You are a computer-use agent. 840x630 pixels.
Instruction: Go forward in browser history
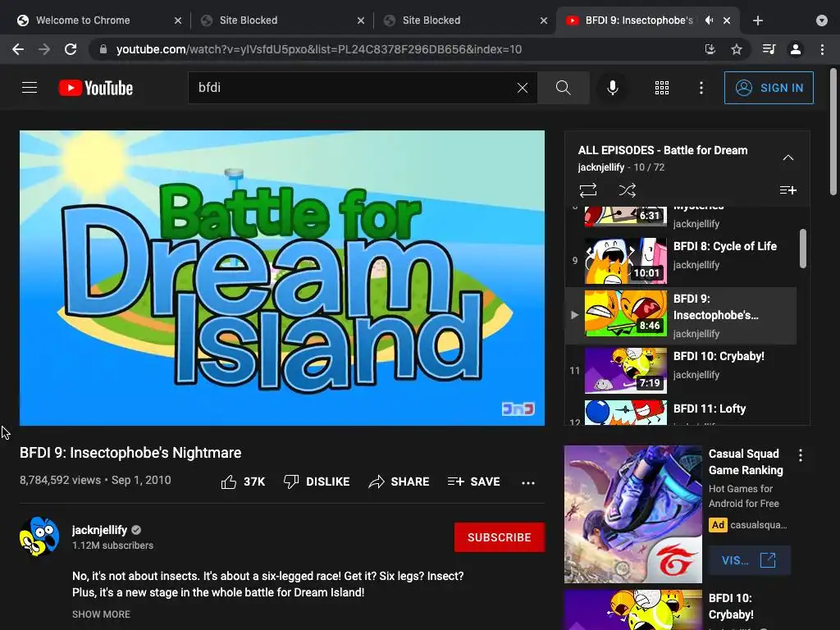(x=44, y=49)
